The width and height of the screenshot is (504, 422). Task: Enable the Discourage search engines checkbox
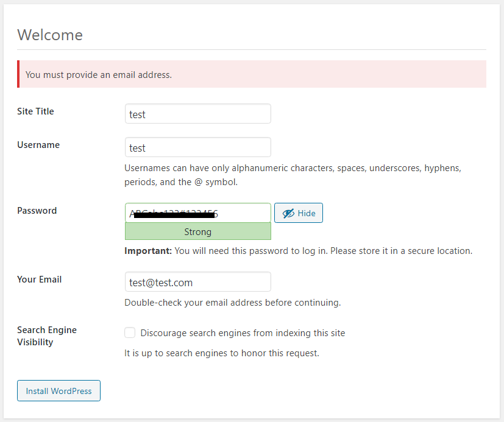coord(130,332)
